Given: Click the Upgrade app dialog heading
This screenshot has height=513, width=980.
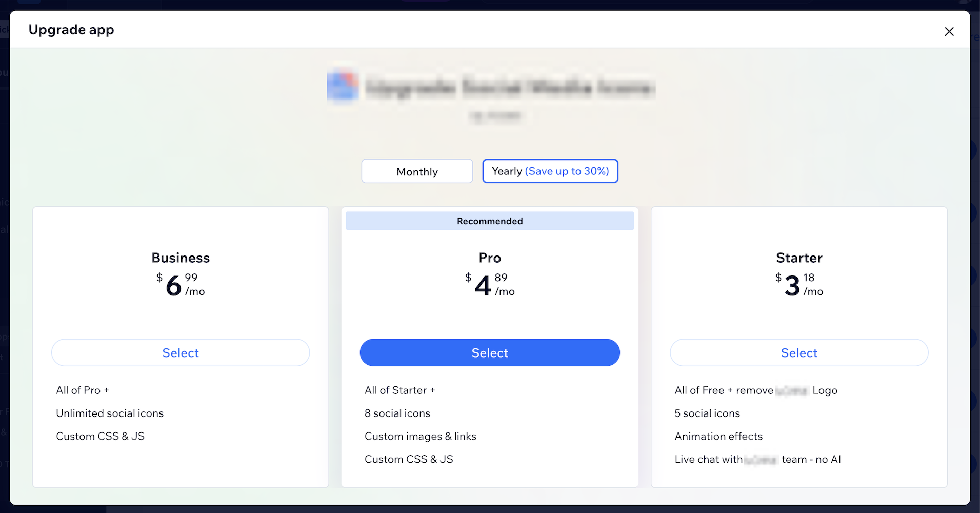Looking at the screenshot, I should (x=71, y=29).
